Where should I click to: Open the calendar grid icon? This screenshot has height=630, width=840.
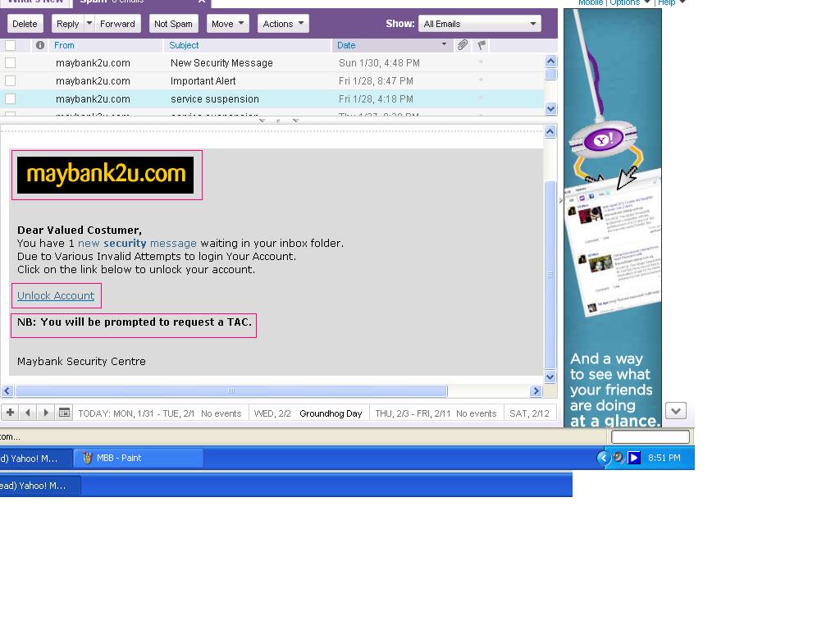tap(64, 413)
